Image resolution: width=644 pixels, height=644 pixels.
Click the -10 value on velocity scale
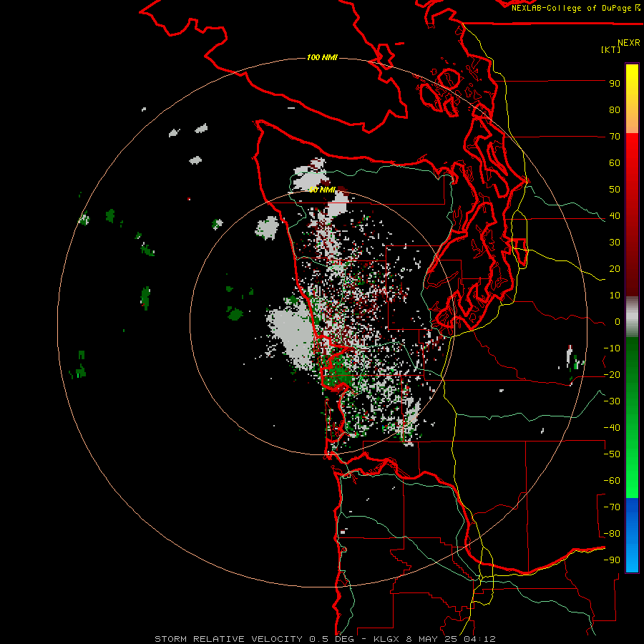coord(612,348)
